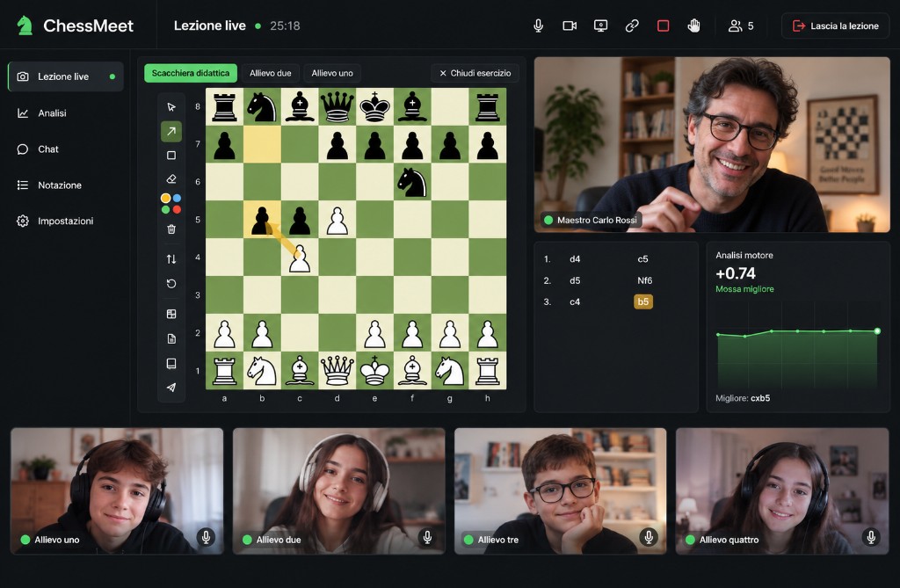
Task: Switch to Scacchiera didattica tab
Action: (x=191, y=73)
